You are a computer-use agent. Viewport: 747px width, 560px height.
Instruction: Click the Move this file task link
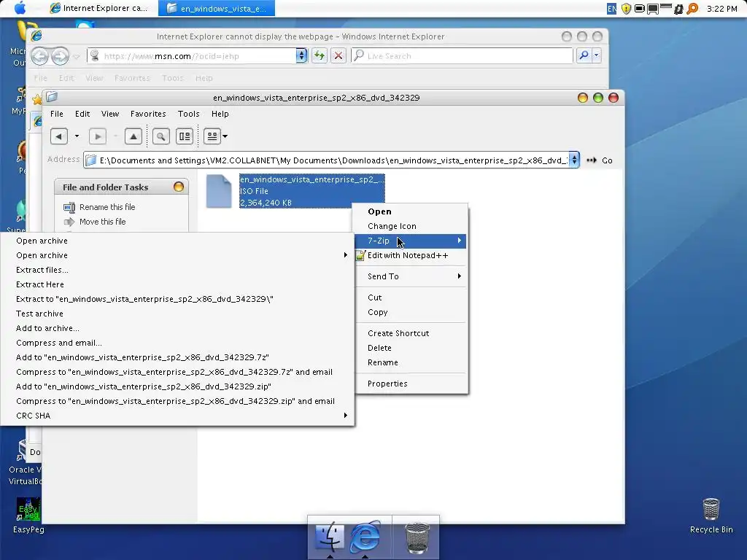tap(102, 222)
